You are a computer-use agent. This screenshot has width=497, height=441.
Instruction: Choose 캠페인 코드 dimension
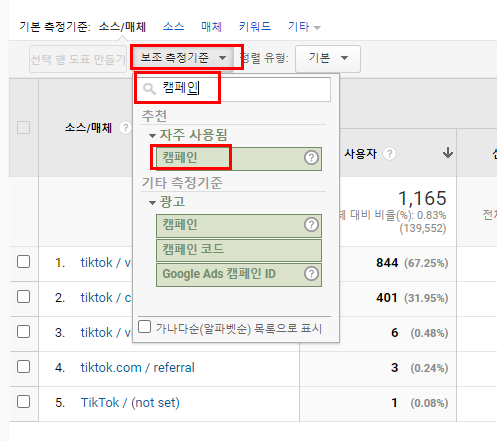[239, 250]
